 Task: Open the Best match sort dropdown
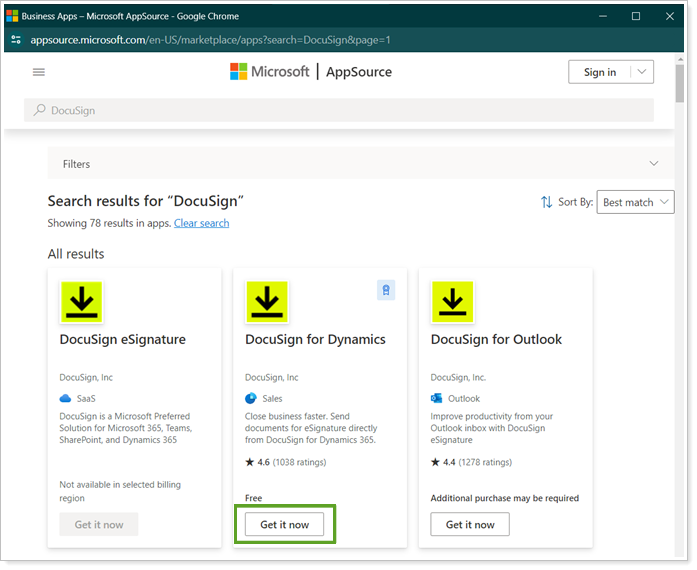click(635, 202)
